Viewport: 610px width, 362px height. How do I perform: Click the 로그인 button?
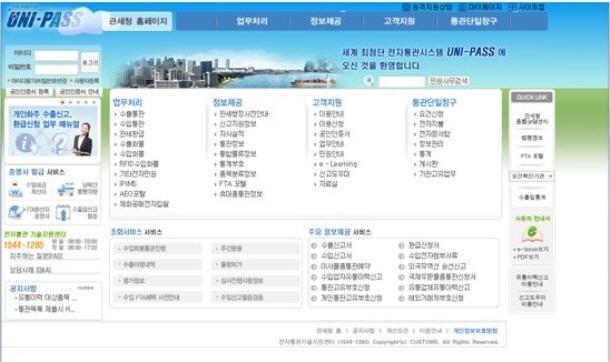[x=90, y=62]
